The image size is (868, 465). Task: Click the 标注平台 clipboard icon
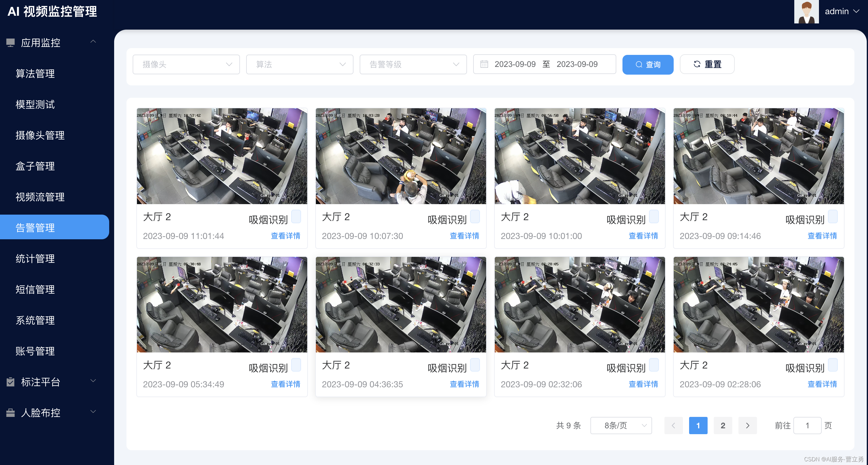point(10,382)
